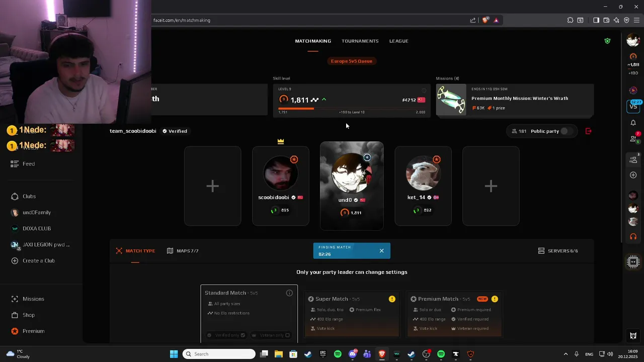Select the Europe 5v5 Queue pill
Image resolution: width=644 pixels, height=362 pixels.
click(352, 61)
